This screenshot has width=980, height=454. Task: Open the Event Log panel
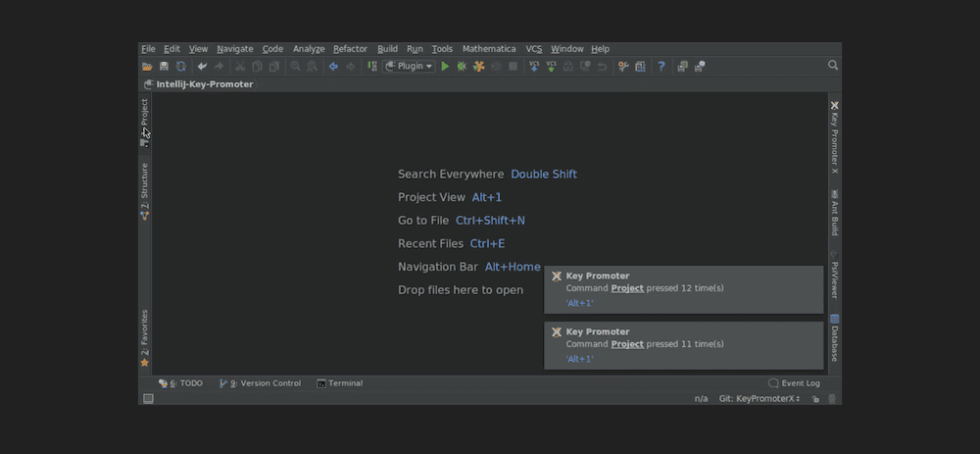coord(795,383)
